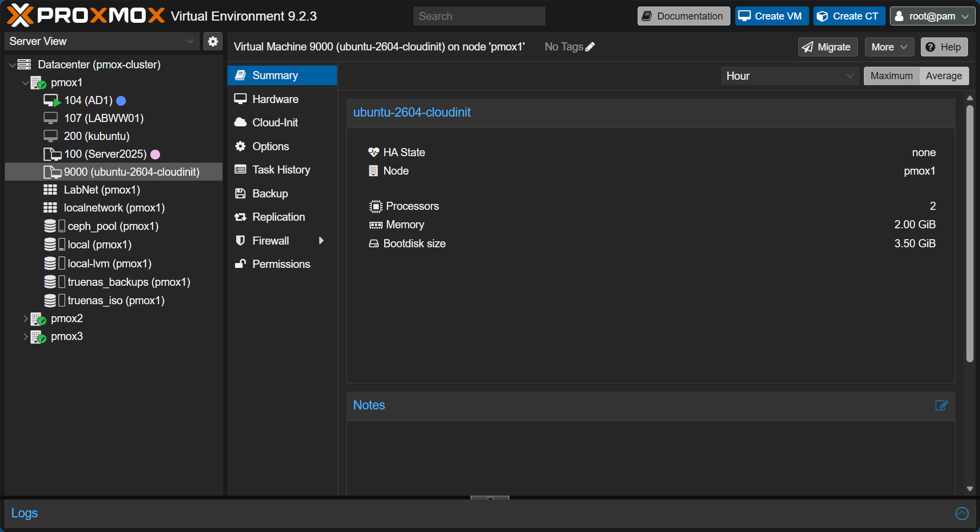Expand the pmox2 node
Viewport: 980px width, 532px height.
(x=25, y=319)
